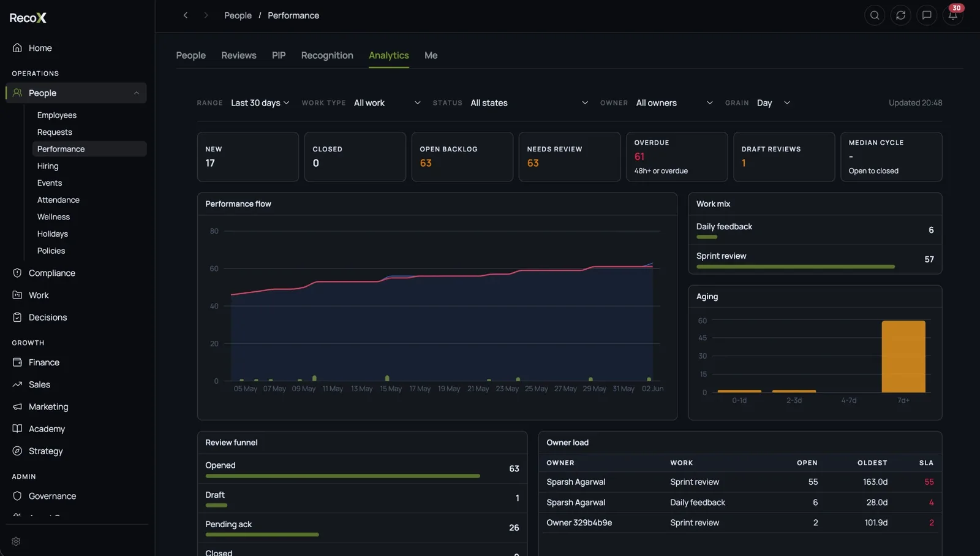Viewport: 980px width, 556px height.
Task: Collapse the People sidebar group
Action: click(136, 93)
